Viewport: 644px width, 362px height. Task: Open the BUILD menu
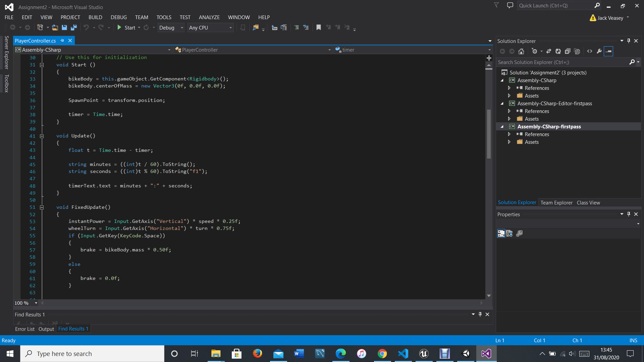coord(95,17)
